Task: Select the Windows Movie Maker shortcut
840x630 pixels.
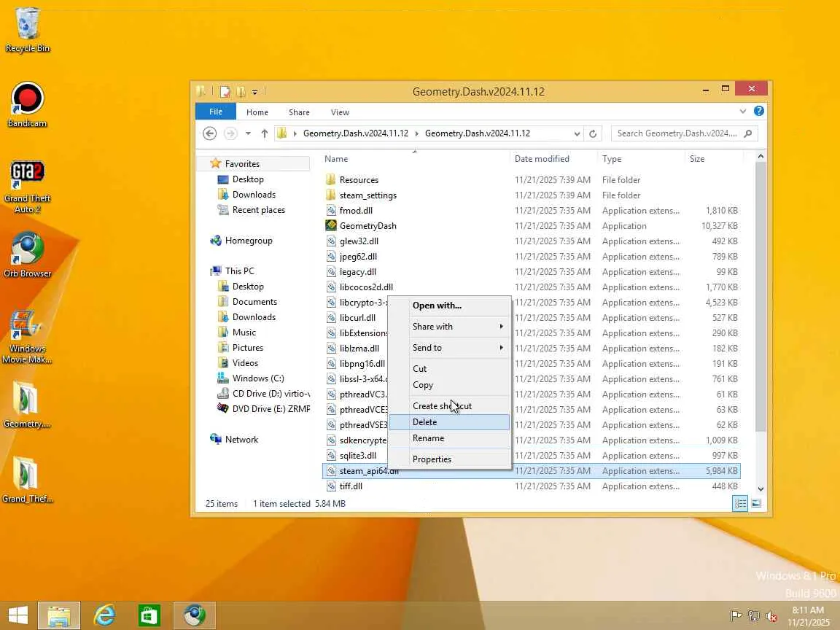Action: tap(27, 338)
